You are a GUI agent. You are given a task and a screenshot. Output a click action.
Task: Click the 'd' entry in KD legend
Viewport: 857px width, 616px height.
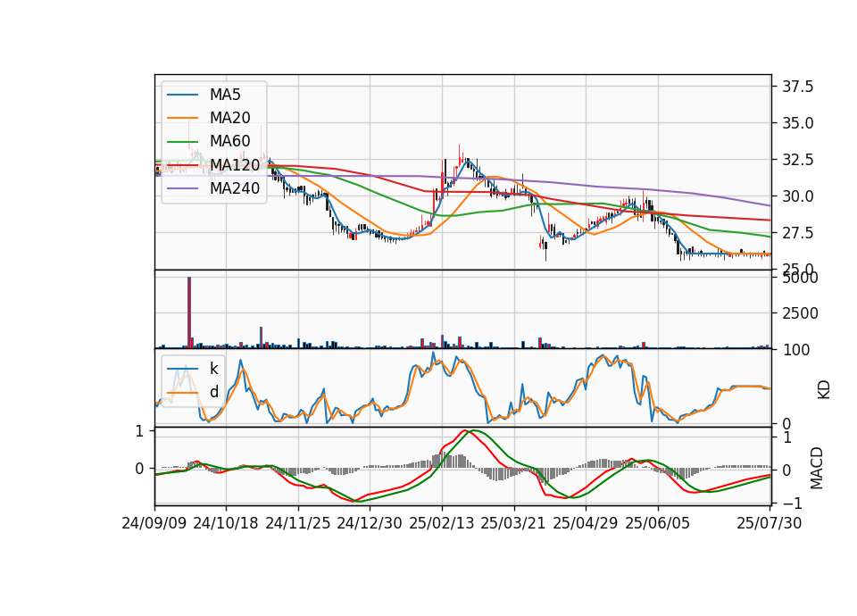[x=213, y=392]
